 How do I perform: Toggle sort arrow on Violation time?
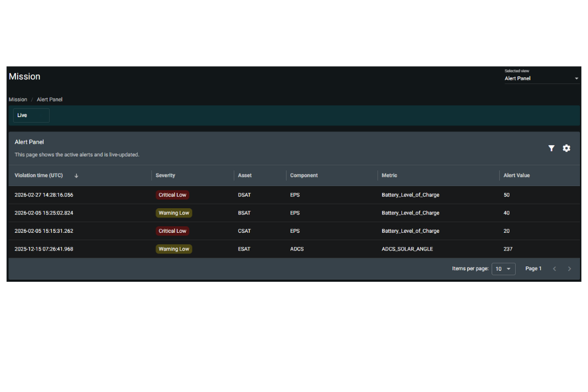[x=76, y=176]
